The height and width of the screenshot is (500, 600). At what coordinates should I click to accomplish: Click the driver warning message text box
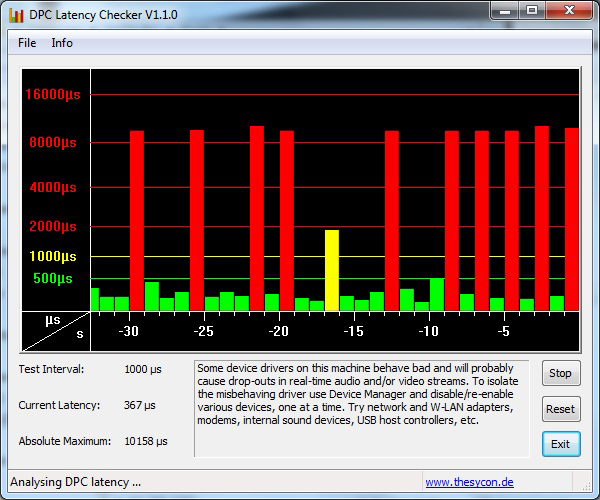pyautogui.click(x=362, y=409)
